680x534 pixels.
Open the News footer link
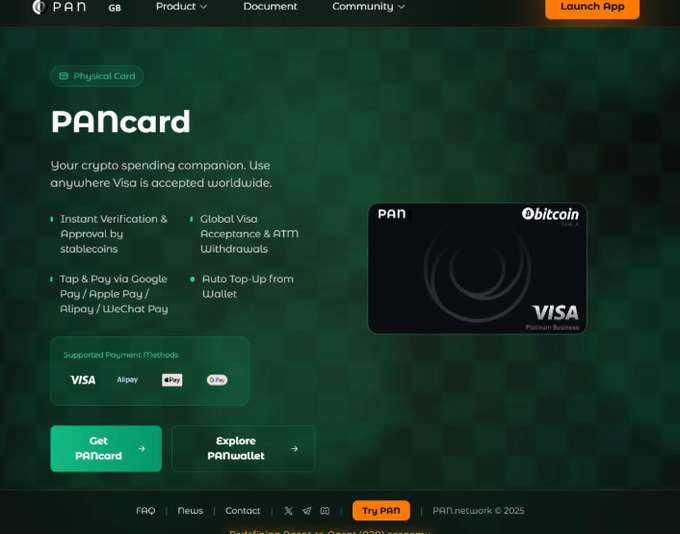(190, 511)
